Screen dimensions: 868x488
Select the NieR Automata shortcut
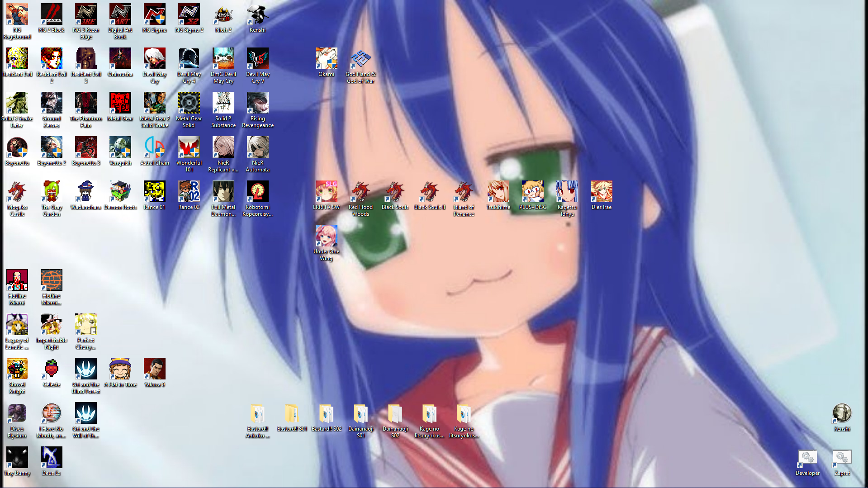click(x=258, y=147)
